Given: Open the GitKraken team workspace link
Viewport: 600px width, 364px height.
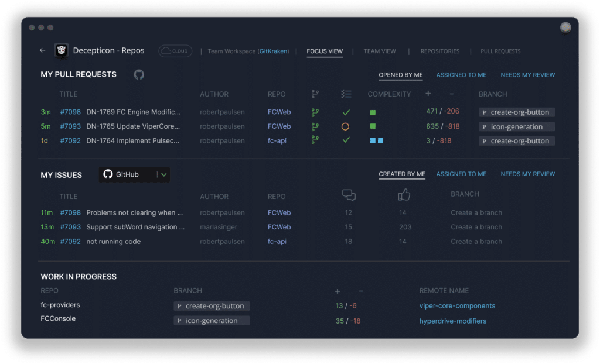Looking at the screenshot, I should 273,51.
